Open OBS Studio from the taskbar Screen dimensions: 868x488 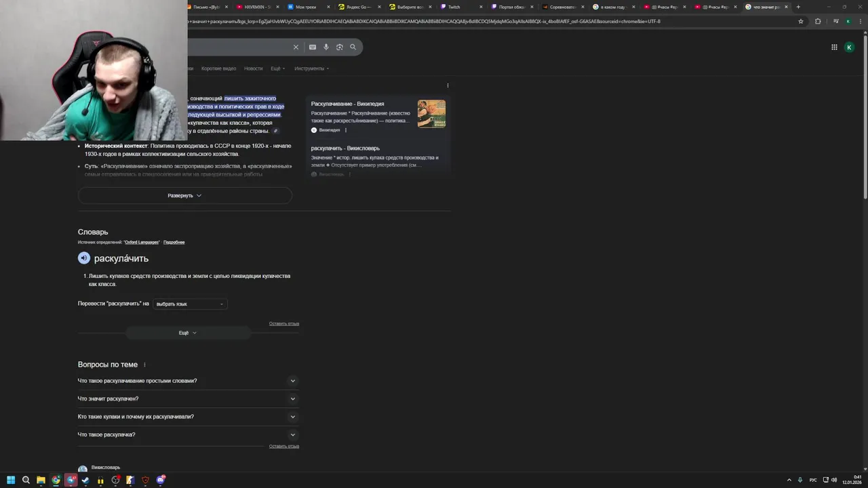tap(116, 480)
